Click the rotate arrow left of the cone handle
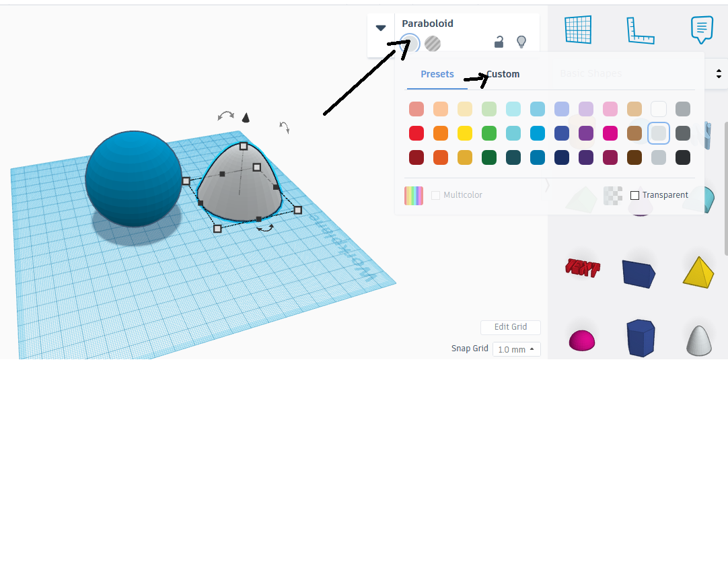Viewport: 728px width, 580px height. click(x=225, y=116)
